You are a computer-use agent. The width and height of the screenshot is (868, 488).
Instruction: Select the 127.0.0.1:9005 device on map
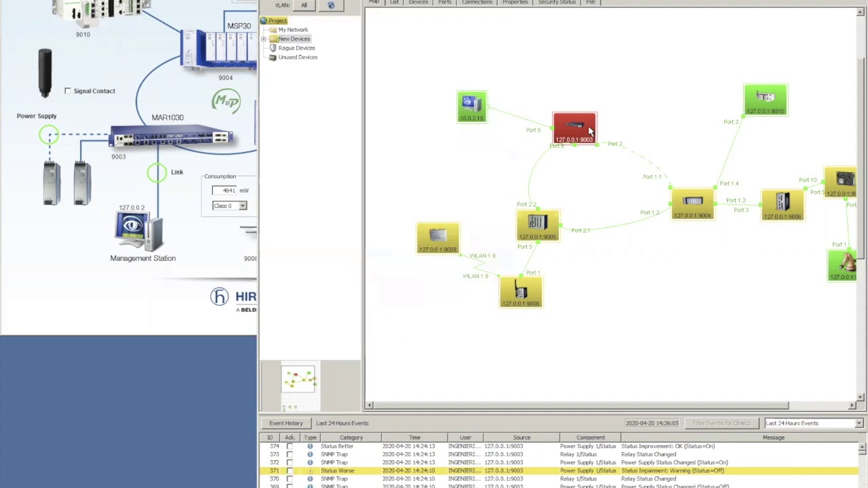[x=538, y=226]
